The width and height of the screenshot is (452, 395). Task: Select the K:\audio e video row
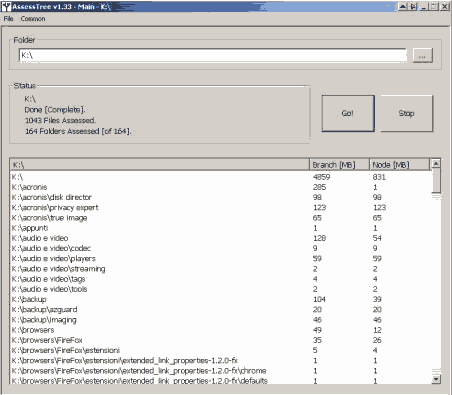pyautogui.click(x=220, y=238)
